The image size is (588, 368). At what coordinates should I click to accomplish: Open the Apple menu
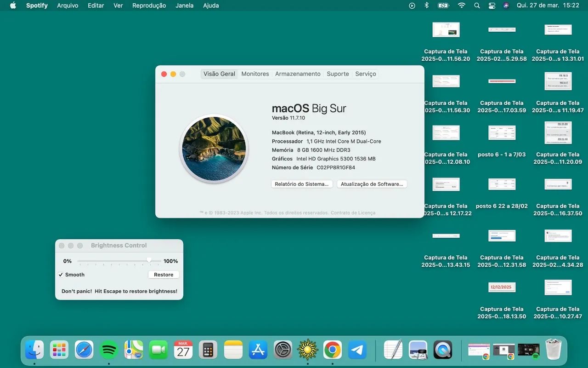13,6
